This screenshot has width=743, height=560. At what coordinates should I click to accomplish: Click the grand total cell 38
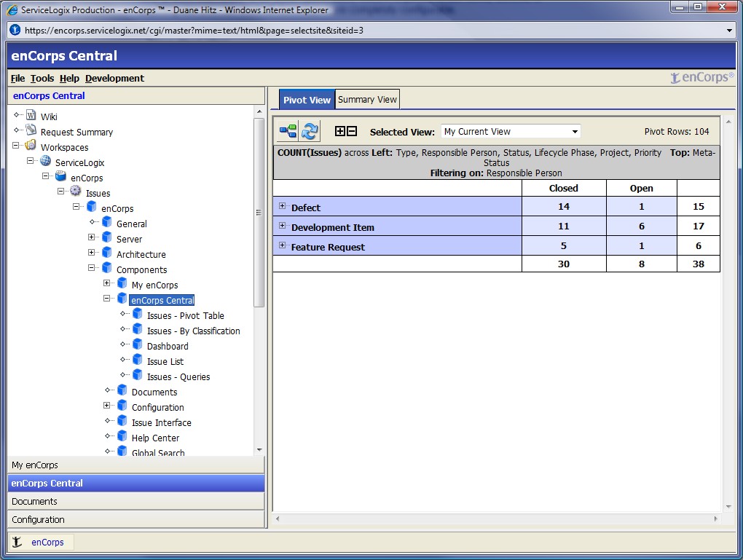(x=699, y=264)
